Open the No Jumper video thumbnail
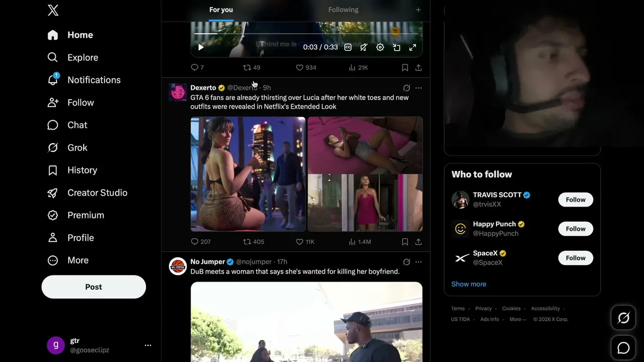The image size is (644, 362). (306, 322)
